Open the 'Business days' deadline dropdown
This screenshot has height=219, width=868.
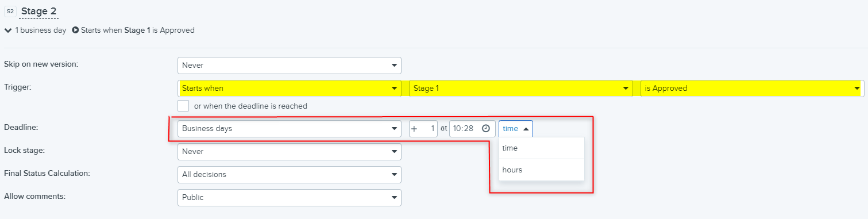pyautogui.click(x=290, y=129)
